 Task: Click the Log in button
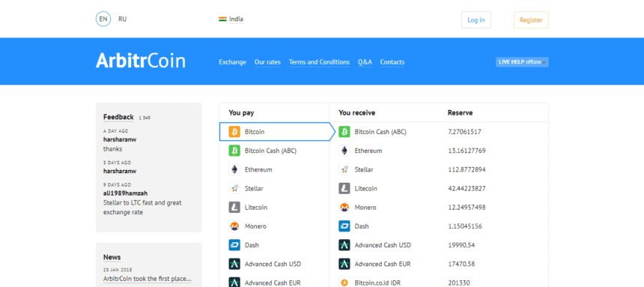pos(476,19)
